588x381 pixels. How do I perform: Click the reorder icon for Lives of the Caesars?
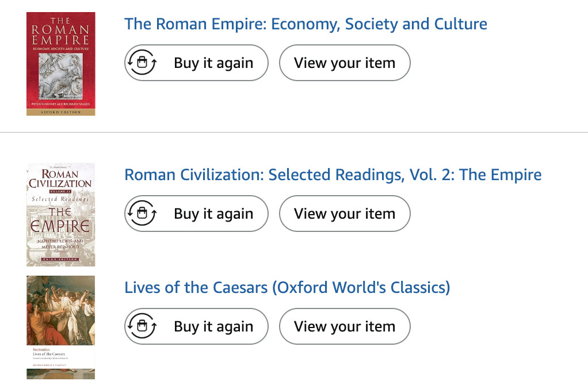click(142, 326)
